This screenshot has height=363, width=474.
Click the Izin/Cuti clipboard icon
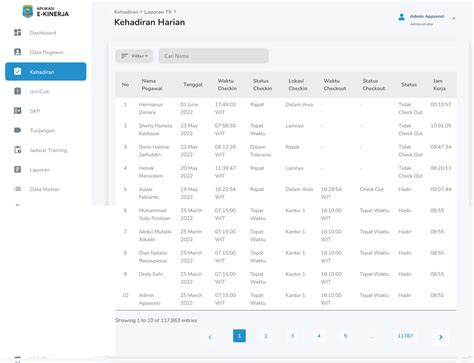click(18, 91)
